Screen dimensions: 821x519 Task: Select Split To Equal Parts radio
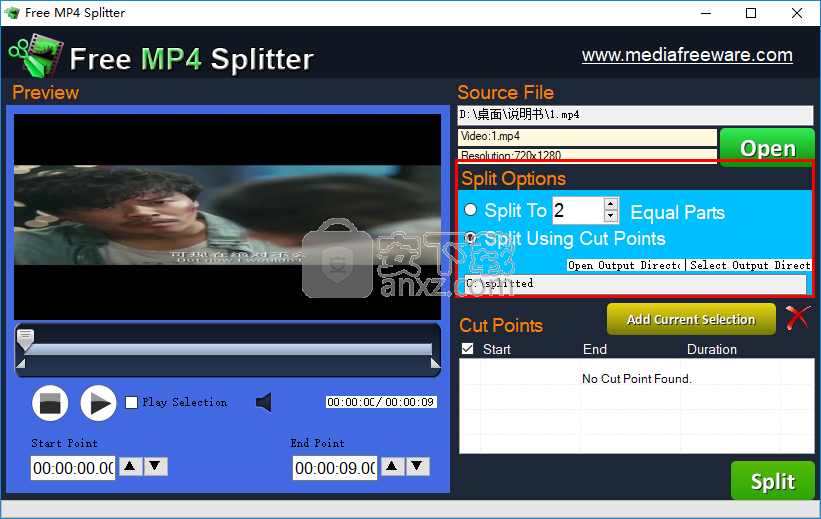click(x=471, y=210)
